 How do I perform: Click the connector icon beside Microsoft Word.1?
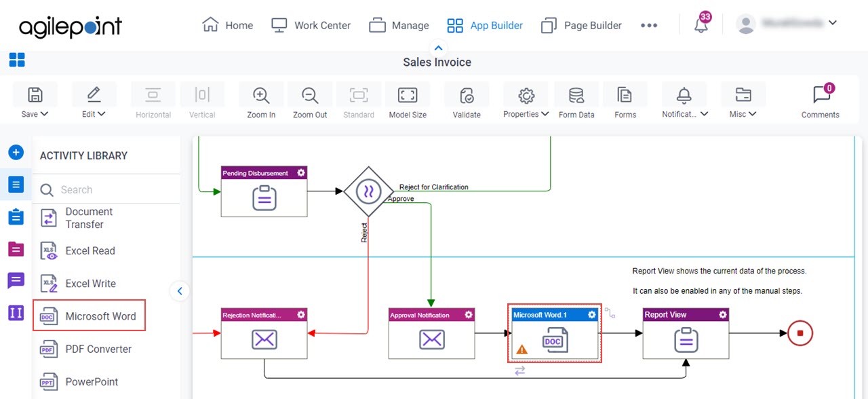[x=610, y=313]
